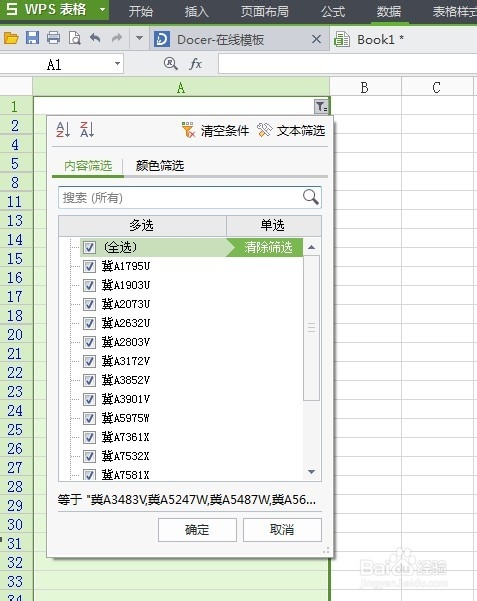Open 文本筛选 text filter tools
The image size is (477, 601).
coord(291,131)
